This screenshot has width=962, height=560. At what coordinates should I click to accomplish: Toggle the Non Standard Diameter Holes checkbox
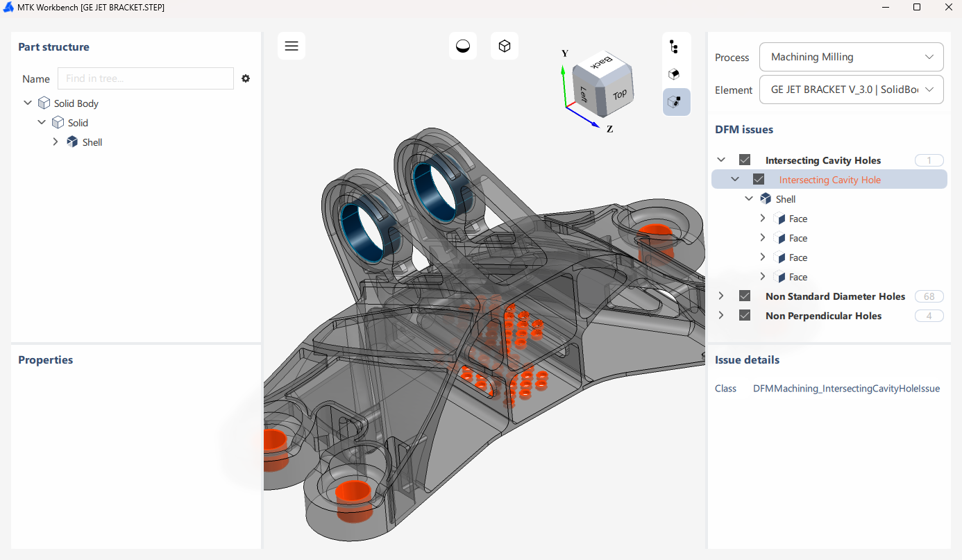[744, 296]
